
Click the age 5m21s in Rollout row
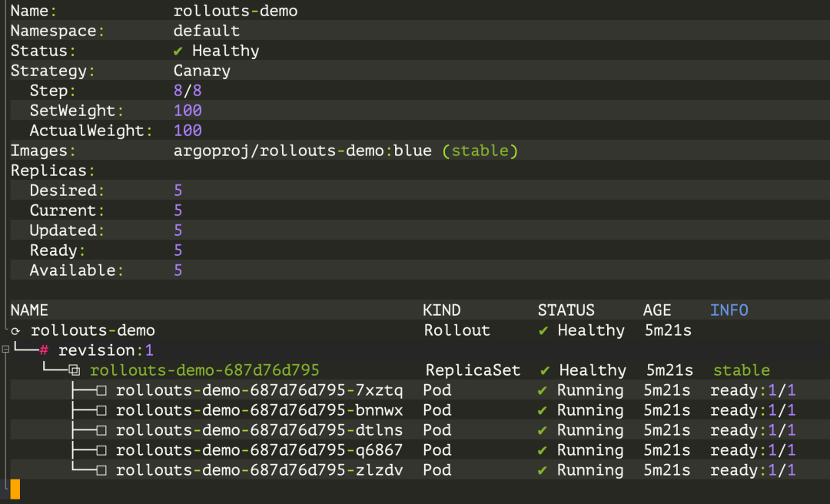(x=668, y=330)
